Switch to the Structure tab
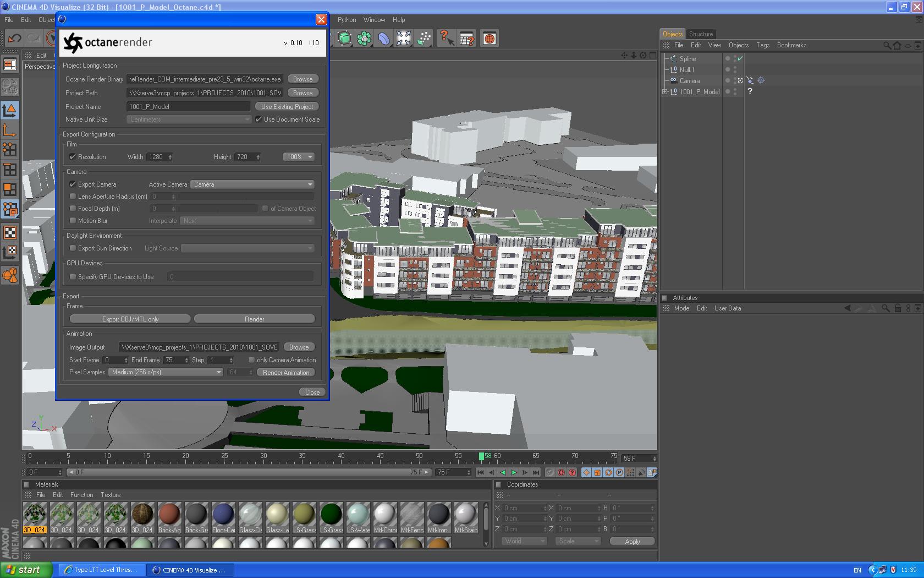The image size is (924, 578). [x=701, y=34]
